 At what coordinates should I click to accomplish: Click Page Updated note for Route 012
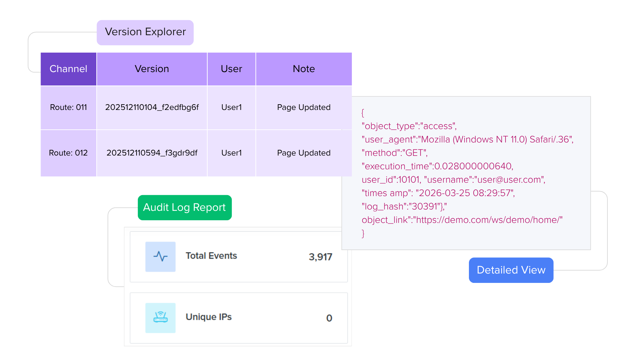(304, 153)
